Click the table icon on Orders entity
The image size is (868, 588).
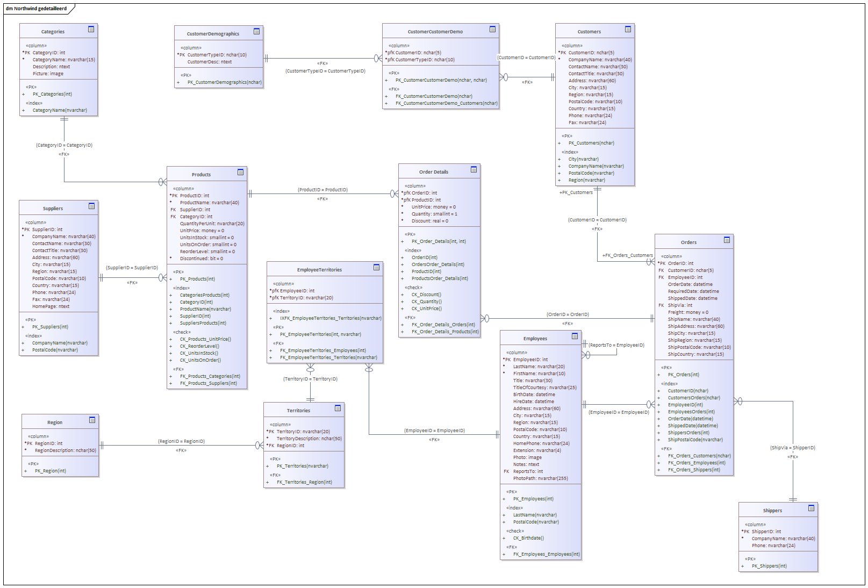pos(727,240)
